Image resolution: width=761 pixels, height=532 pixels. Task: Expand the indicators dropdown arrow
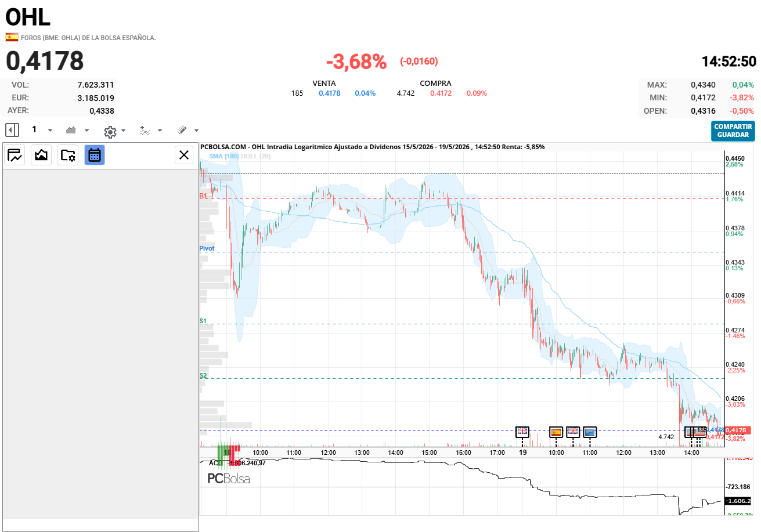160,131
